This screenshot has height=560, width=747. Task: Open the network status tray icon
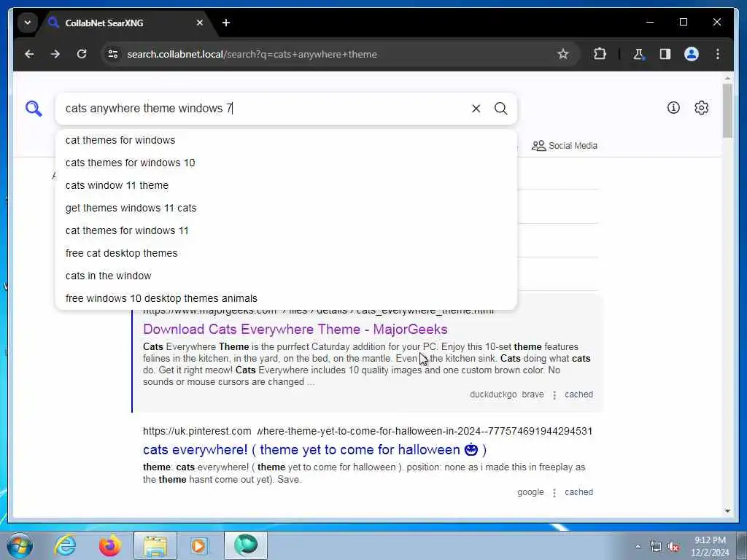click(656, 547)
